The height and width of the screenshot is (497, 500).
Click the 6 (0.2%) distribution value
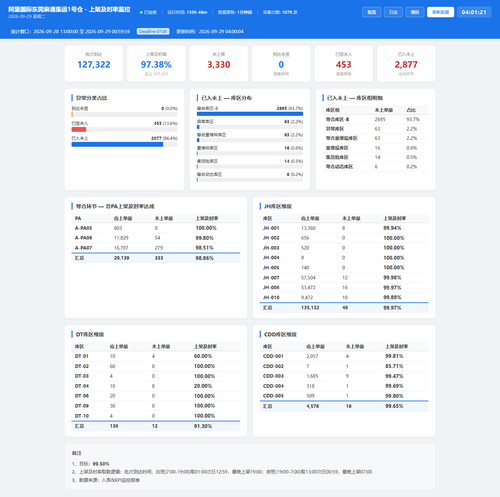click(295, 174)
